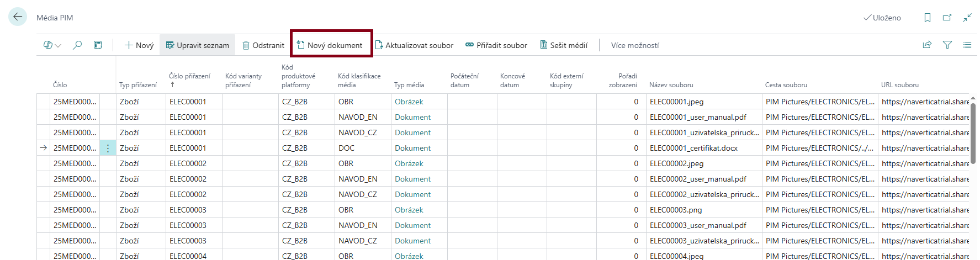This screenshot has width=980, height=260.
Task: Click the share icon
Action: tap(927, 45)
